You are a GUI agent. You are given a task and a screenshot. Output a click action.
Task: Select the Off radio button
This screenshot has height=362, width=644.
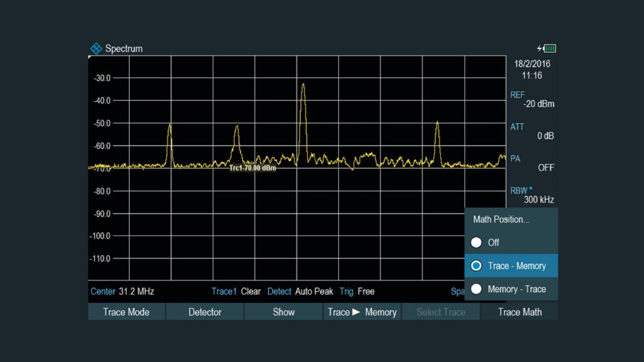477,243
